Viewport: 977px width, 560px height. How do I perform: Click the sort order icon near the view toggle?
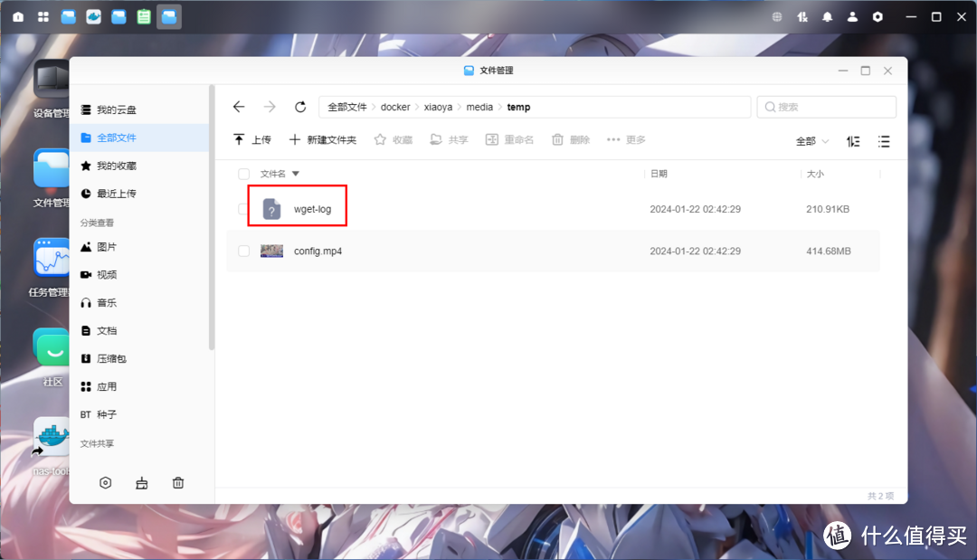point(851,141)
